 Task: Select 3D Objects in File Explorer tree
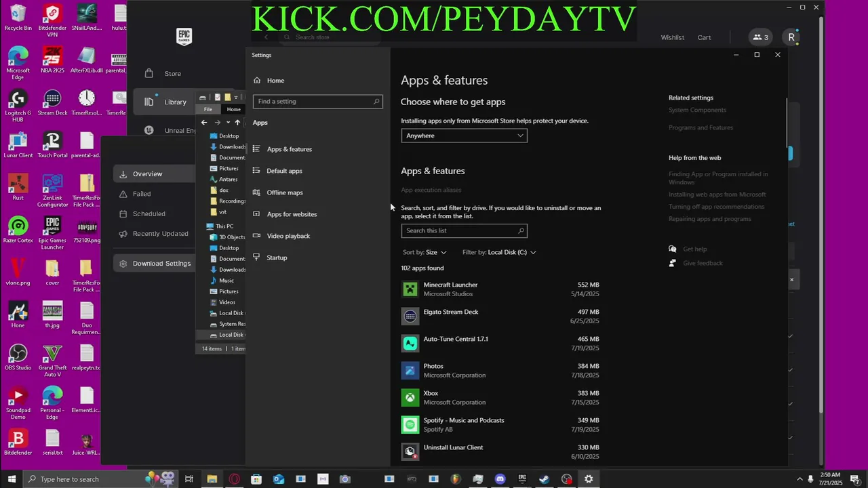click(x=231, y=237)
